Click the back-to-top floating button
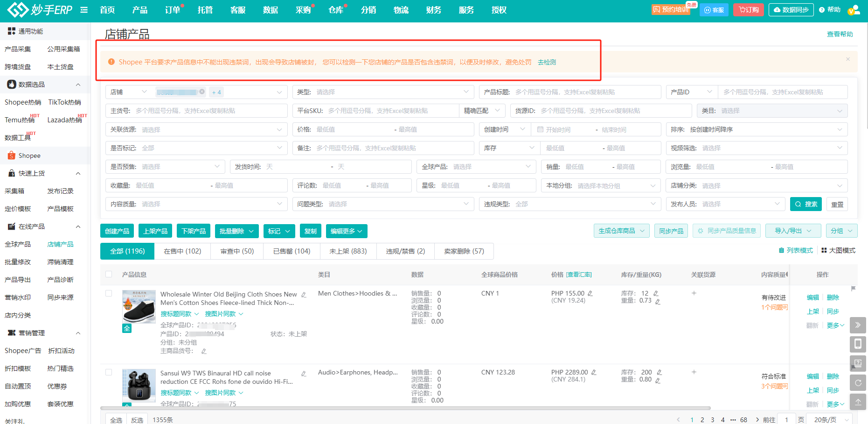Image resolution: width=868 pixels, height=424 pixels. (x=858, y=402)
